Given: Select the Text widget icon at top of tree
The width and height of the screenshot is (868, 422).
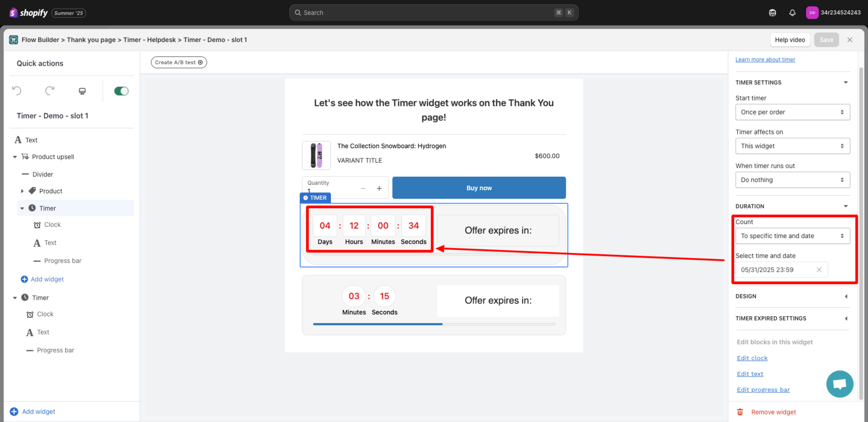Looking at the screenshot, I should [18, 140].
